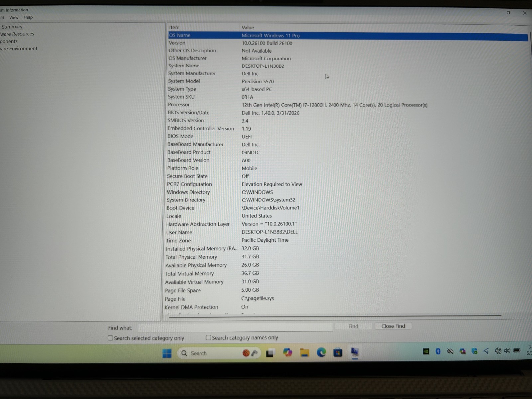Open the Help menu
The height and width of the screenshot is (399, 532).
[28, 17]
